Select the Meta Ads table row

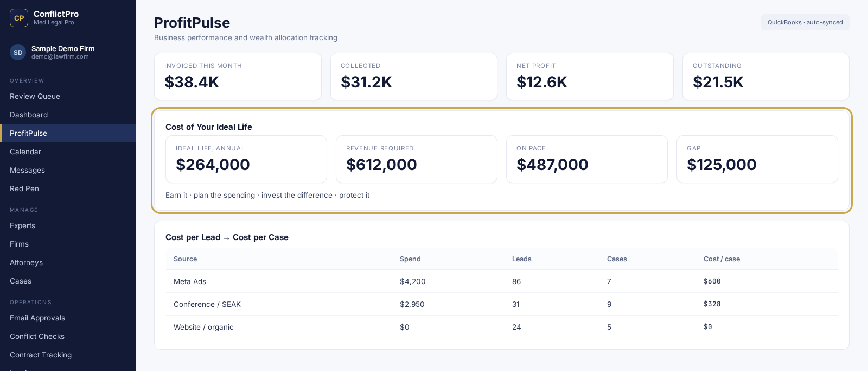coord(502,281)
